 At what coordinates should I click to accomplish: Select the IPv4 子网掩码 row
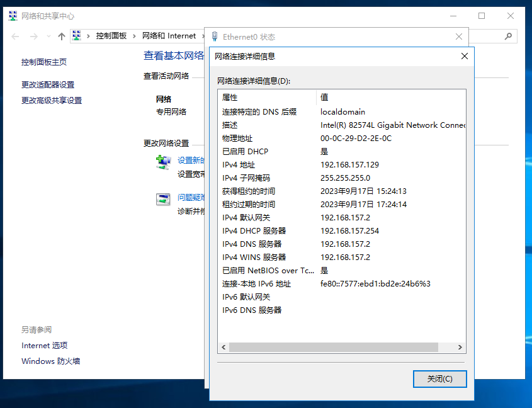pos(342,178)
